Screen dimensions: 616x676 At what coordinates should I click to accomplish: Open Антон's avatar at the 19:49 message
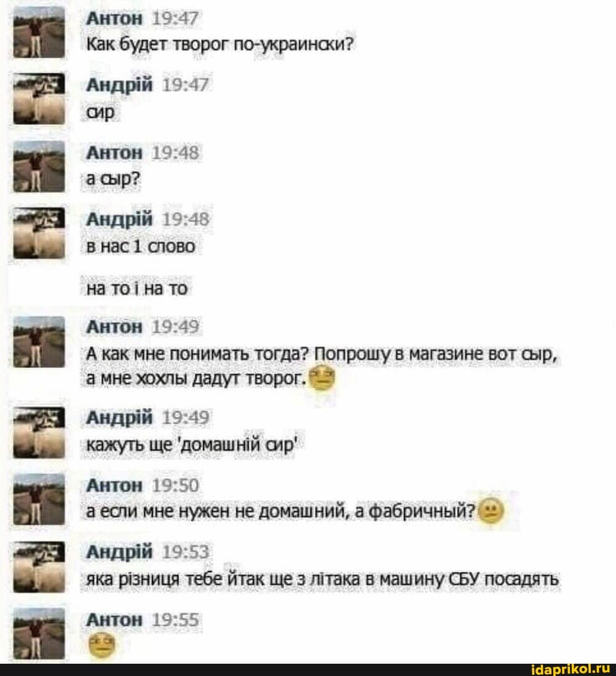click(39, 342)
